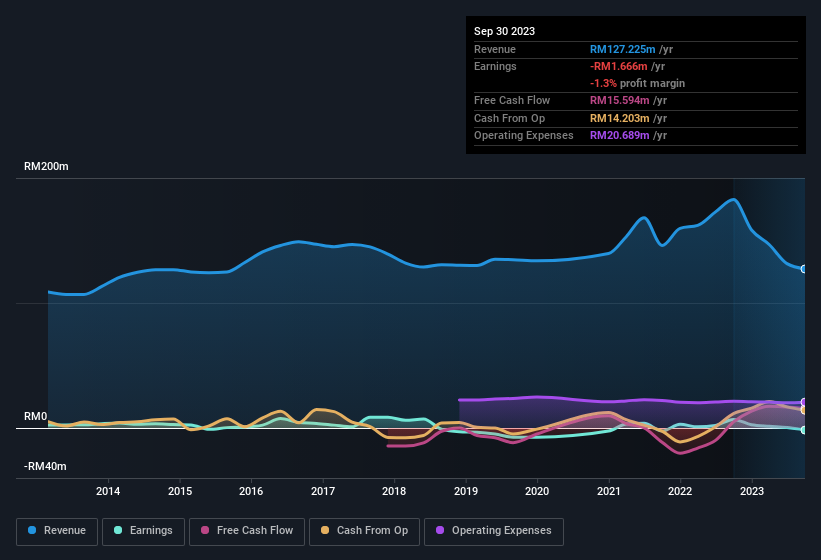This screenshot has height=560, width=821.
Task: Click the RM127.225m revenue value
Action: pos(623,49)
